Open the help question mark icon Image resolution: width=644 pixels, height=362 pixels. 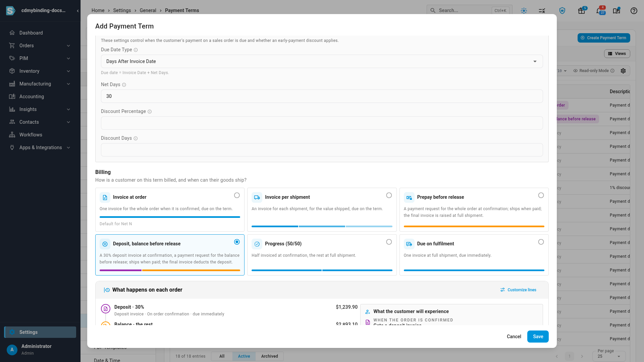click(634, 11)
